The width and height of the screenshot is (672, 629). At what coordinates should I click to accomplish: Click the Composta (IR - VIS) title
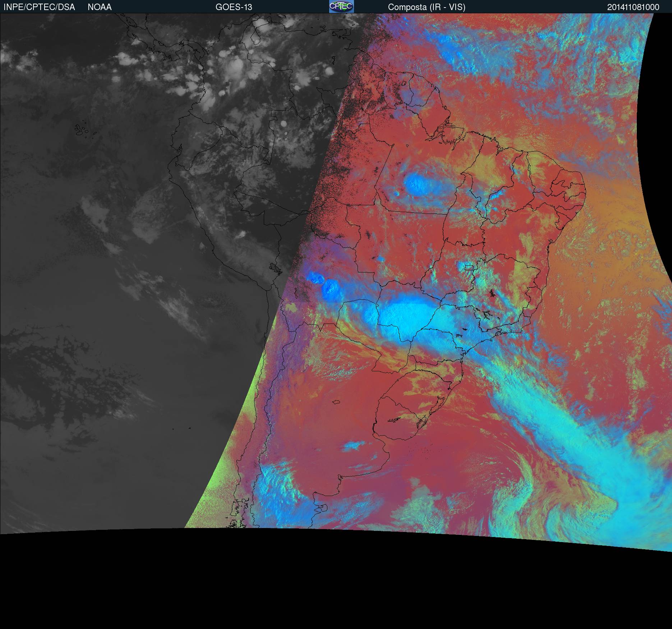(x=427, y=7)
